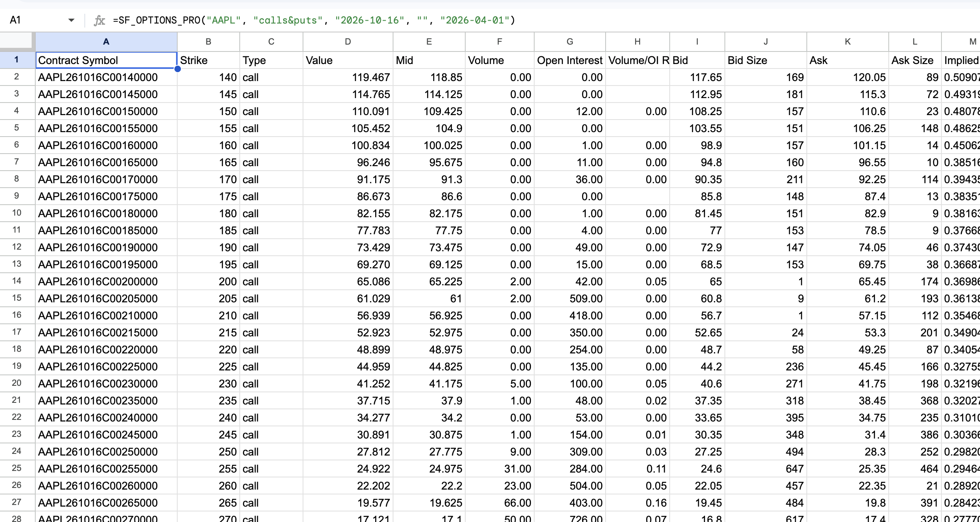Click the fx function icon
Screen dimensions: 980x522
pyautogui.click(x=99, y=20)
